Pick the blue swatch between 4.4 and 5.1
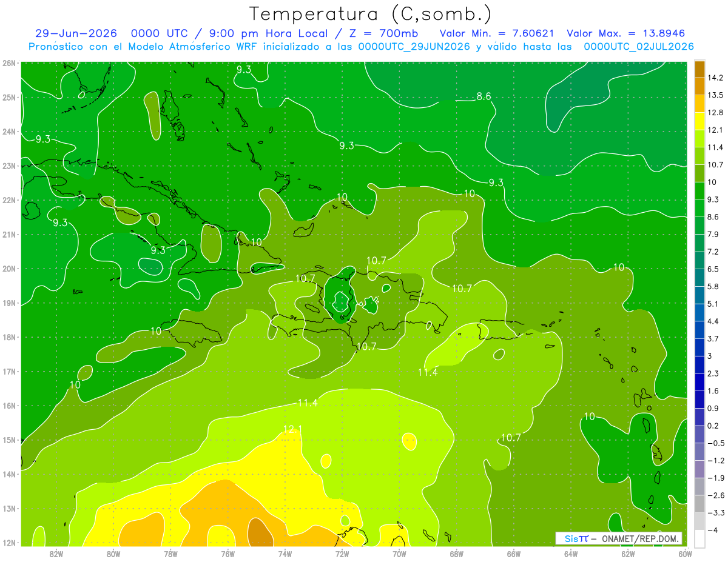Image resolution: width=728 pixels, height=562 pixels. 700,312
